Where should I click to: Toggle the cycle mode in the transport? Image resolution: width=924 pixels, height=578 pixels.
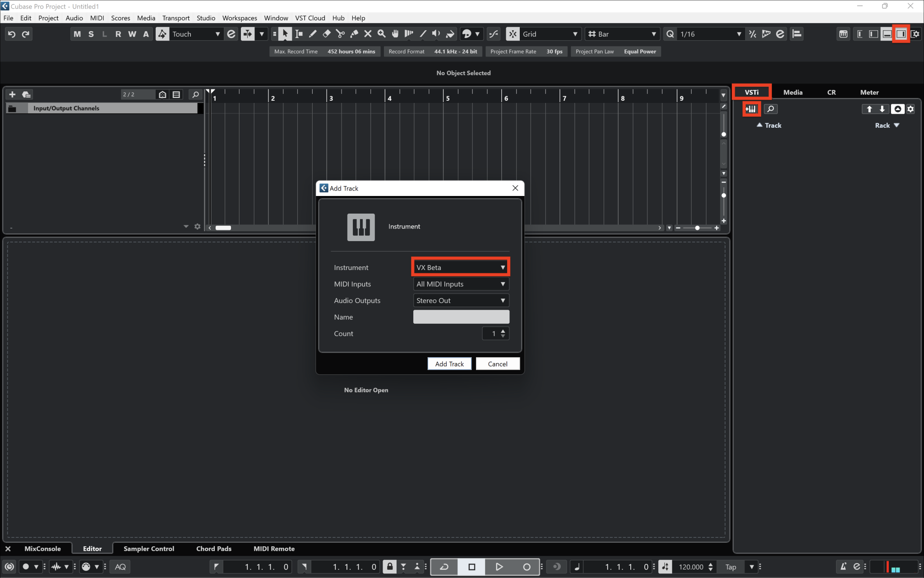pyautogui.click(x=444, y=567)
